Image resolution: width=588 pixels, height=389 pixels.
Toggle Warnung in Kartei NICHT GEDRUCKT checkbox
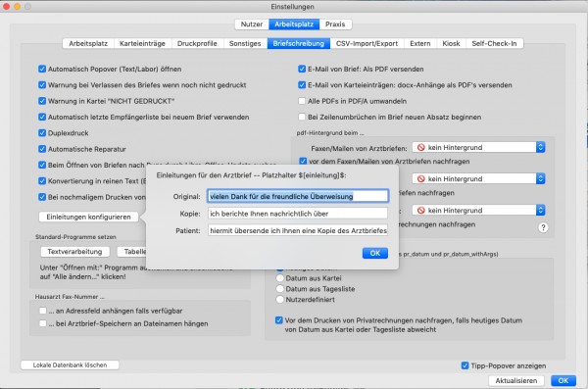42,101
